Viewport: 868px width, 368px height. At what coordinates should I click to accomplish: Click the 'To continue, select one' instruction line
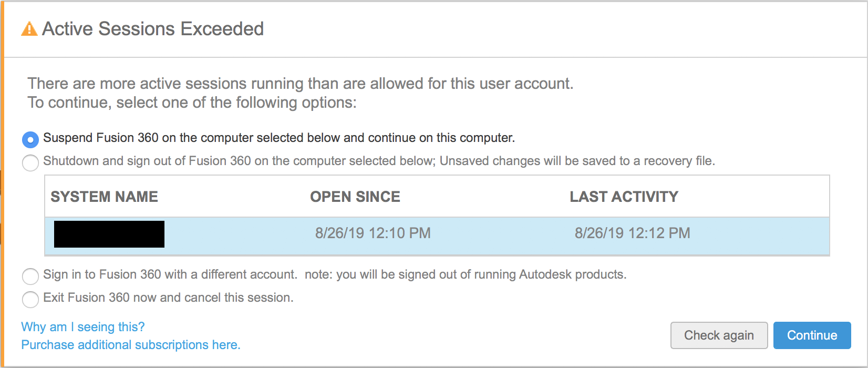click(x=192, y=103)
